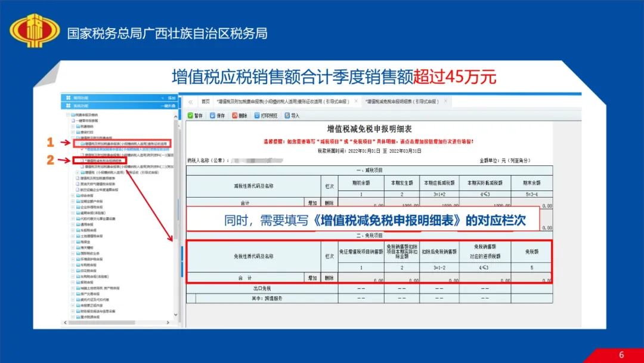Click the sidebar collapse splitter handle

coord(182,261)
